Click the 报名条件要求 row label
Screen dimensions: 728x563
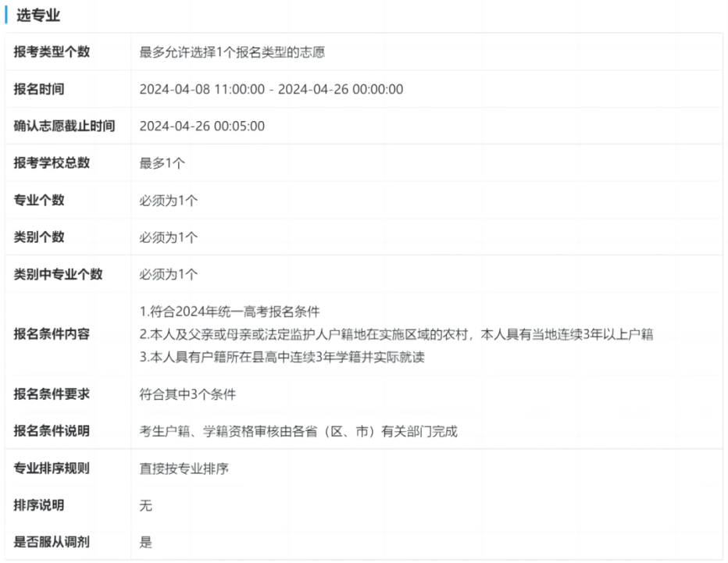[x=52, y=394]
